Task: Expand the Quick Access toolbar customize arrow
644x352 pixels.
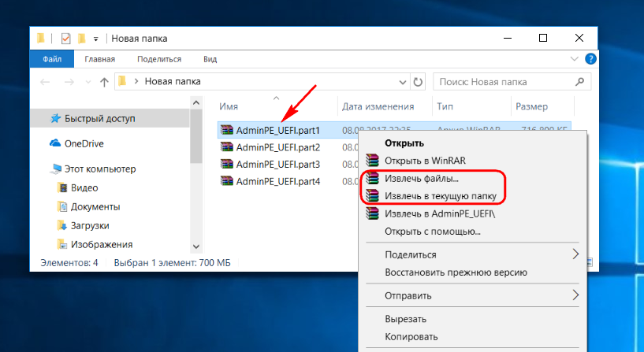Action: point(96,39)
